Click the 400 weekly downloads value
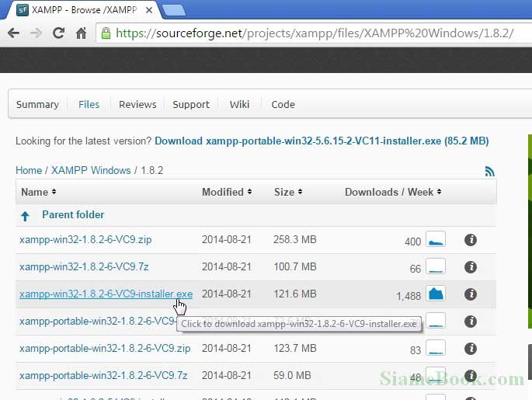This screenshot has width=532, height=400. click(x=412, y=242)
